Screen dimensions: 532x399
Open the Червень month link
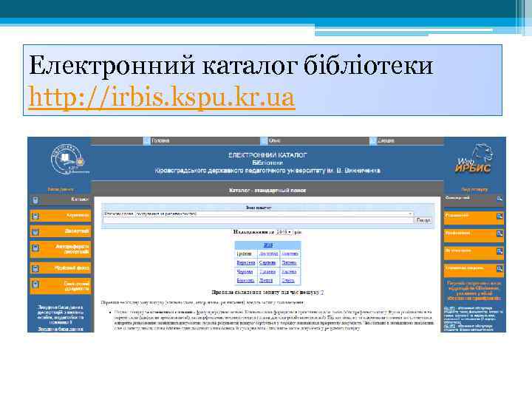(x=245, y=272)
